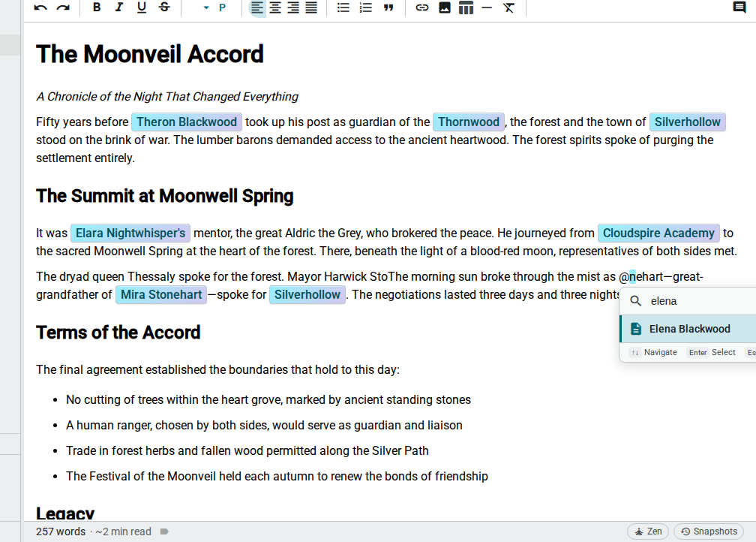Open the paragraph style dropdown
Image resolution: width=756 pixels, height=542 pixels.
pos(214,8)
